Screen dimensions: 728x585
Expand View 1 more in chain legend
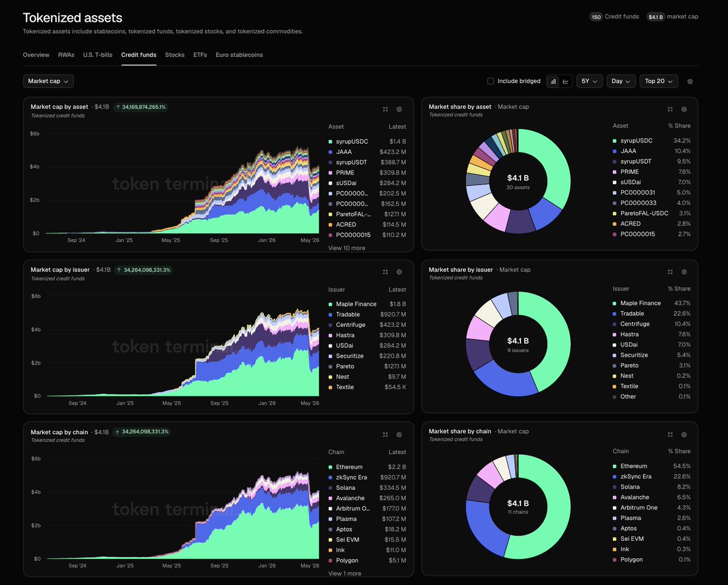pyautogui.click(x=345, y=573)
